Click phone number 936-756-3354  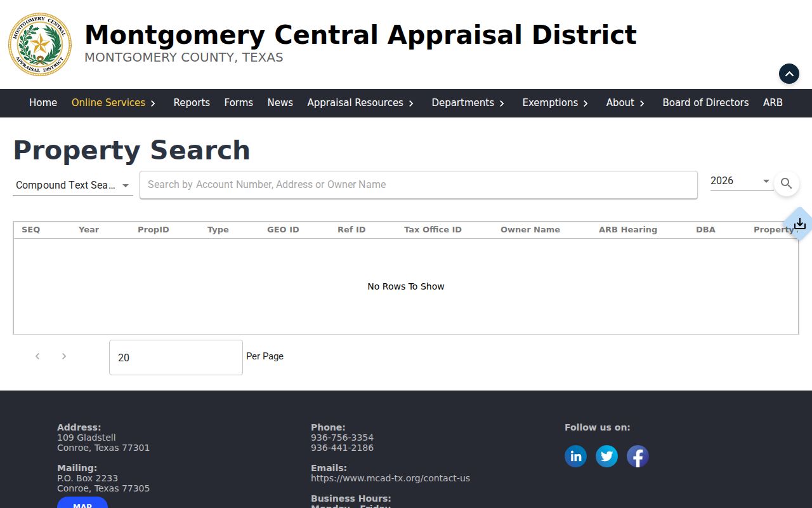coord(342,438)
